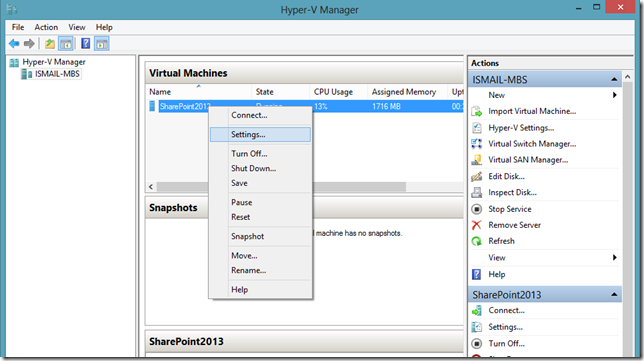644x361 pixels.
Task: Choose Shut Down... in the context menu
Action: (x=260, y=168)
